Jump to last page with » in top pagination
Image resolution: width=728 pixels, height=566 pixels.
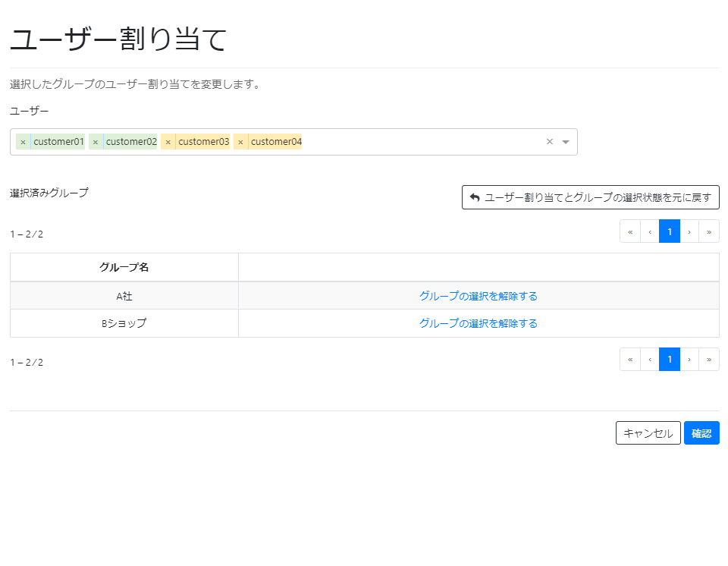pyautogui.click(x=708, y=231)
